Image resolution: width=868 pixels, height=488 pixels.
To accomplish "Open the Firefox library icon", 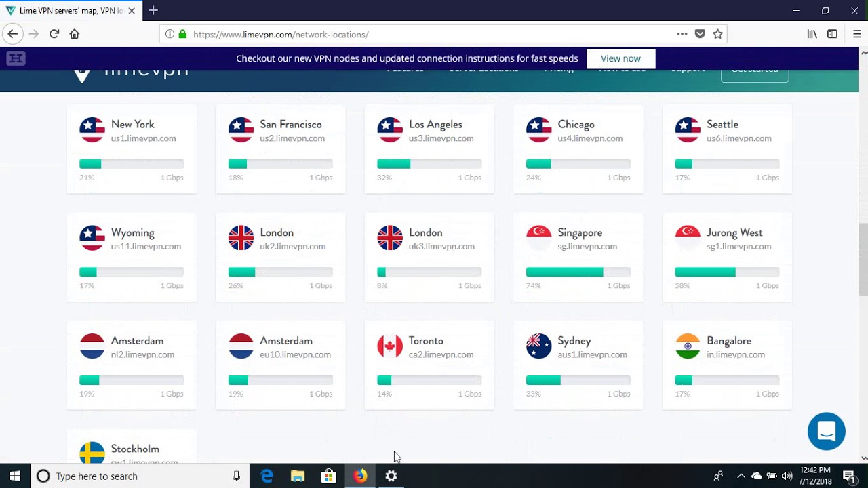I will pos(812,34).
